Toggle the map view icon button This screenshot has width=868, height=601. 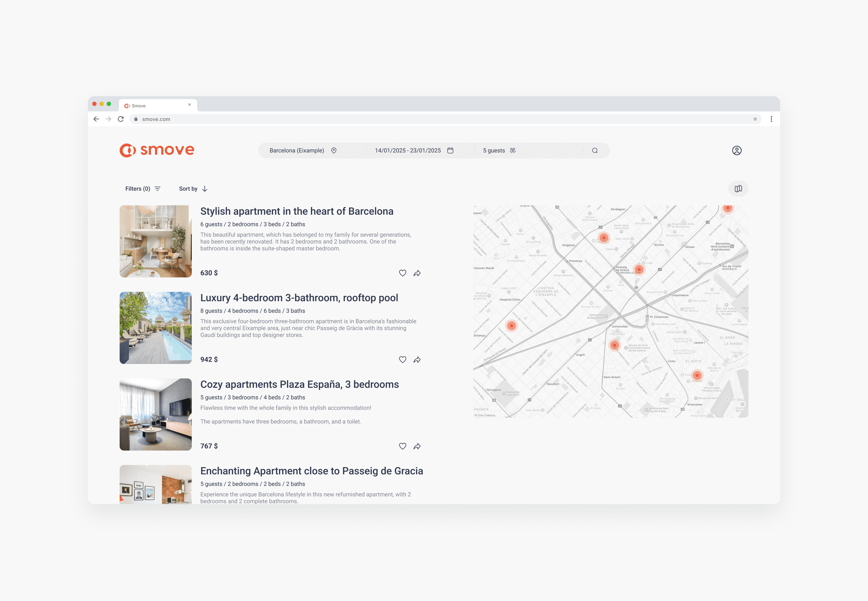738,189
